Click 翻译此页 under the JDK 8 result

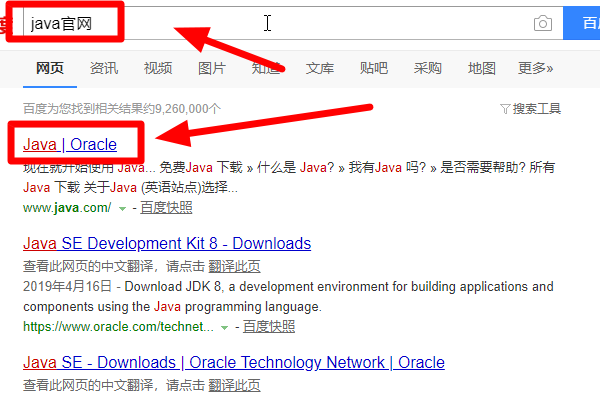(233, 266)
